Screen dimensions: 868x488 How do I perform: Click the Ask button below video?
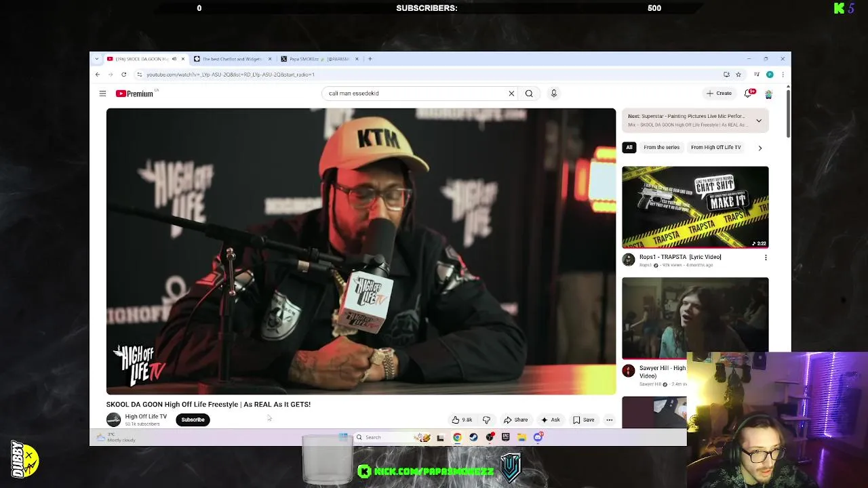pyautogui.click(x=551, y=420)
